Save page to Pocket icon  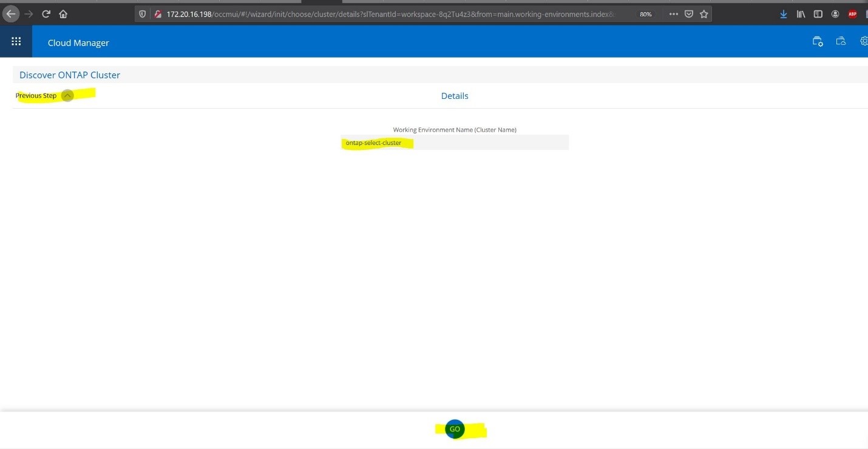[x=689, y=13]
